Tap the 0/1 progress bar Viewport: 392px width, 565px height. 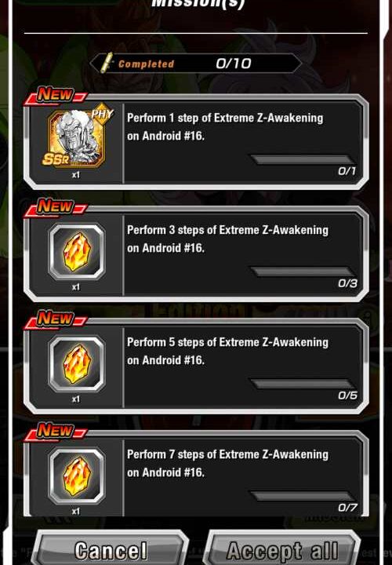(303, 159)
